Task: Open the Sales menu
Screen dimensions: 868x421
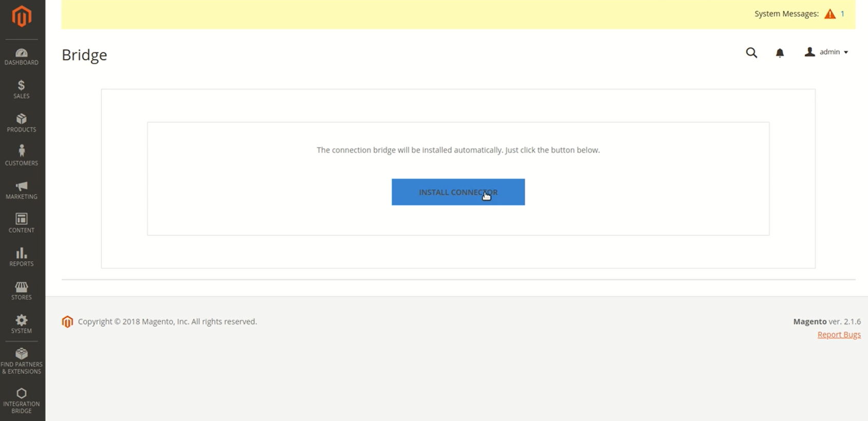Action: pos(22,89)
